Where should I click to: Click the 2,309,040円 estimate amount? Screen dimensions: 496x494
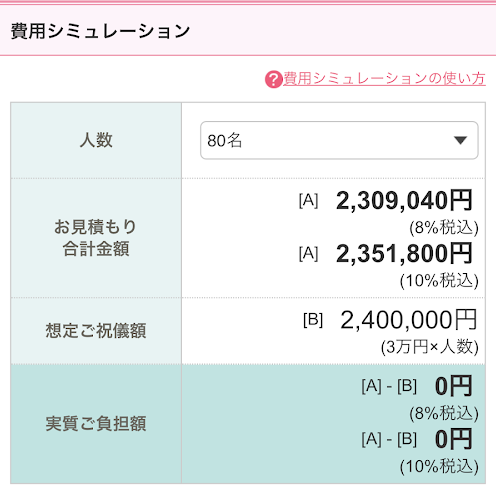tap(404, 201)
